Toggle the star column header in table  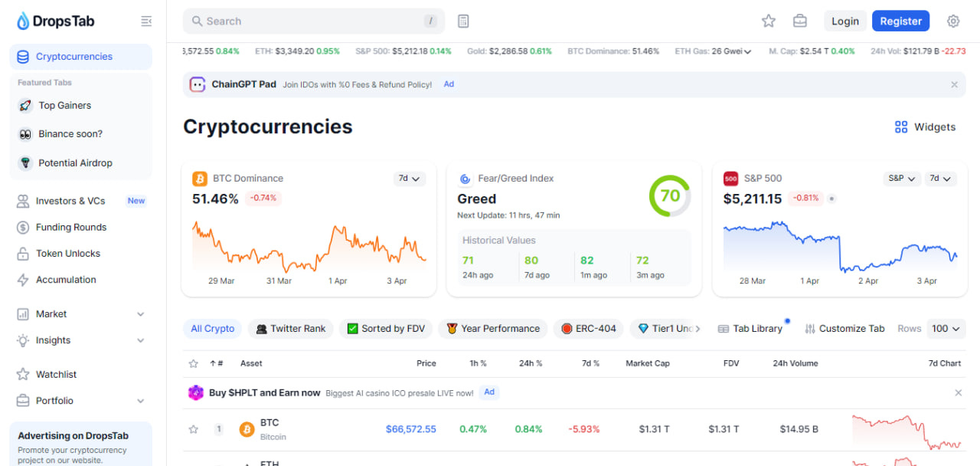194,363
